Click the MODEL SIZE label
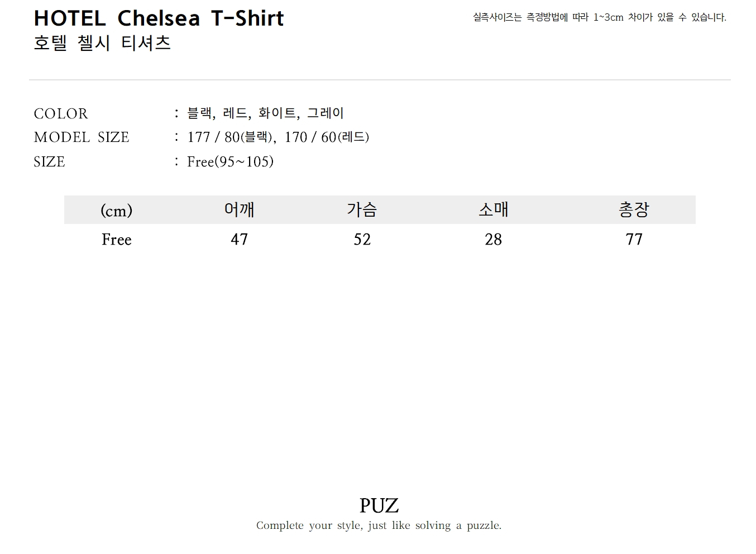Image resolution: width=756 pixels, height=554 pixels. point(82,137)
